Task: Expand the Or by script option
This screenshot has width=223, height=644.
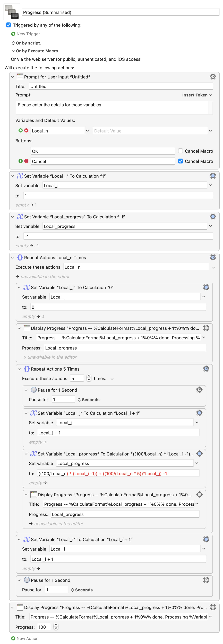Action: (13, 43)
